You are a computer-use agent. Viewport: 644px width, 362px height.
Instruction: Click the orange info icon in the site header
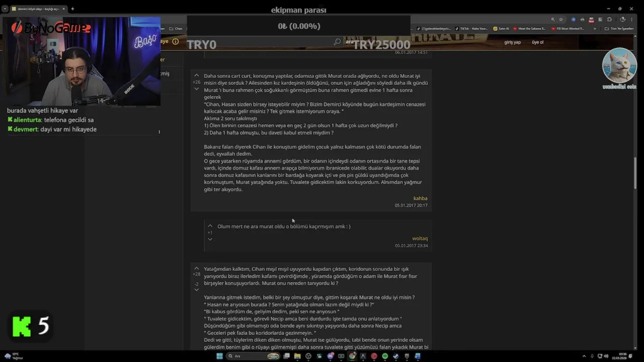175,41
